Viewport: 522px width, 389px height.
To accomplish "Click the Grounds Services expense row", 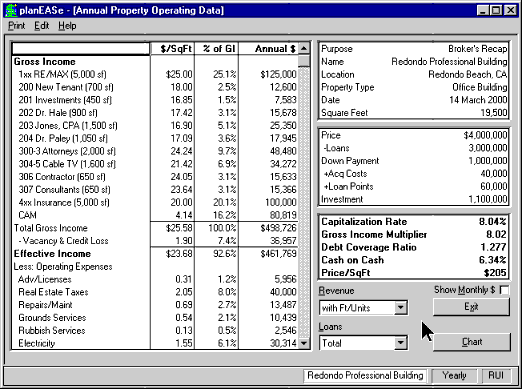I will point(155,318).
